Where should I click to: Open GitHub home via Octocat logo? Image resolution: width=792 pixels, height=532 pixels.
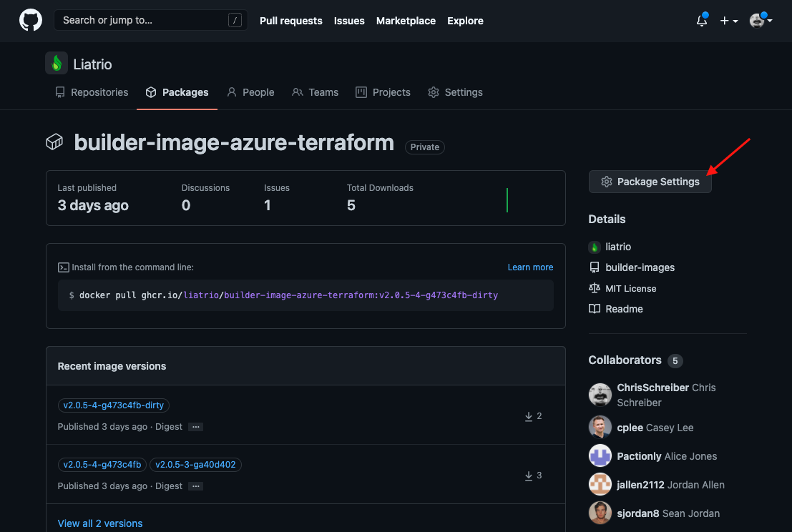tap(30, 21)
